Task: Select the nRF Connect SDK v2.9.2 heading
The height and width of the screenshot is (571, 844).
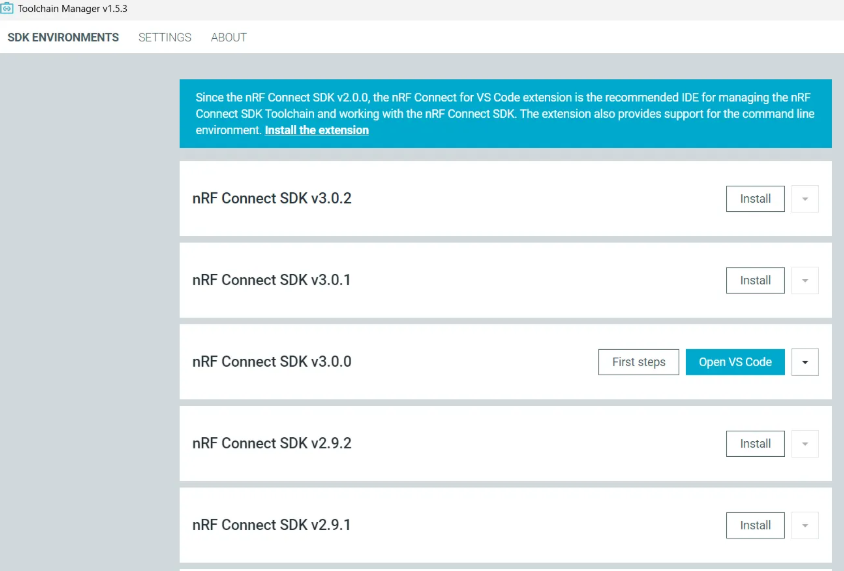Action: pyautogui.click(x=271, y=444)
